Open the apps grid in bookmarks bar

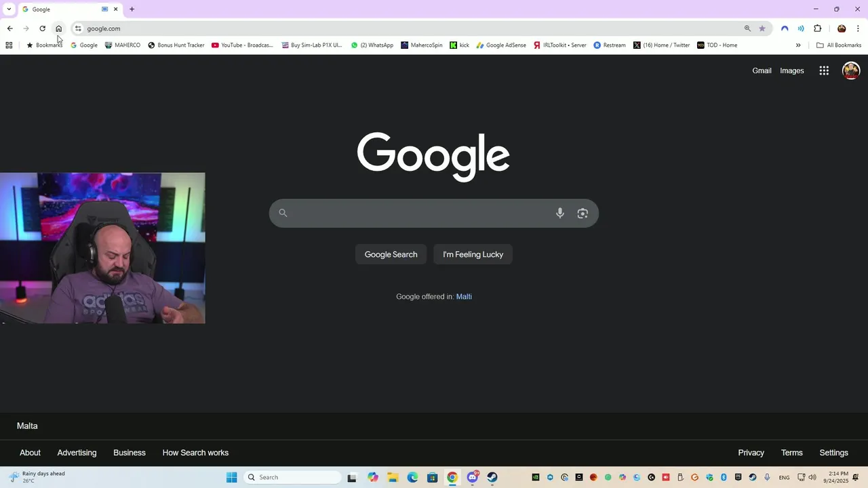(x=9, y=45)
